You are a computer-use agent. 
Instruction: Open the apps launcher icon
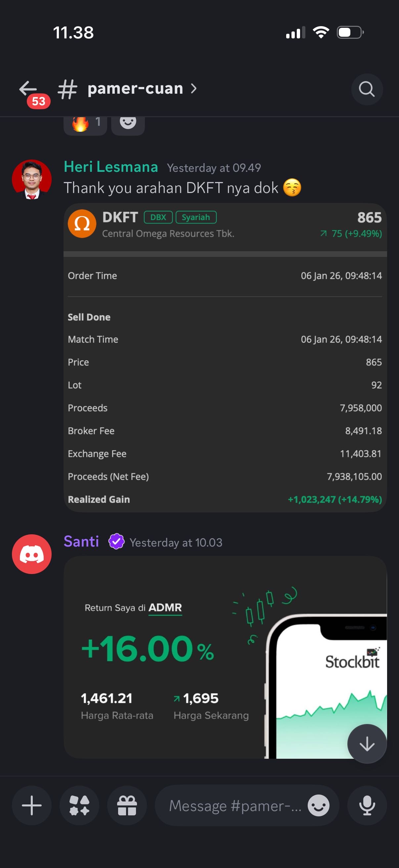pyautogui.click(x=79, y=805)
